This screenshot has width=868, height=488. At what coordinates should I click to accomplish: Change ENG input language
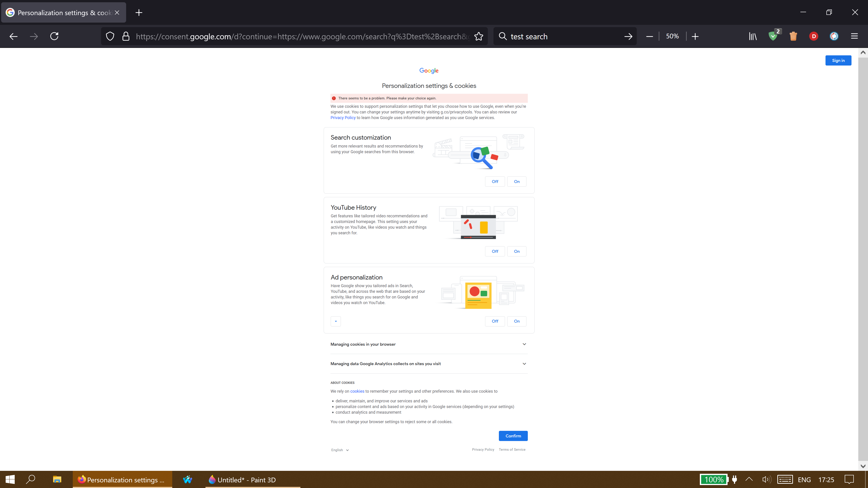pos(804,480)
